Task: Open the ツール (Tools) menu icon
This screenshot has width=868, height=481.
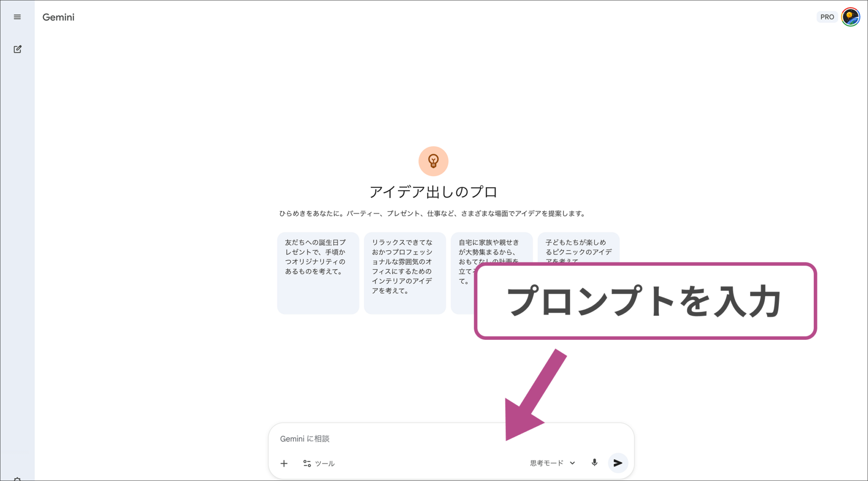Action: (x=307, y=463)
